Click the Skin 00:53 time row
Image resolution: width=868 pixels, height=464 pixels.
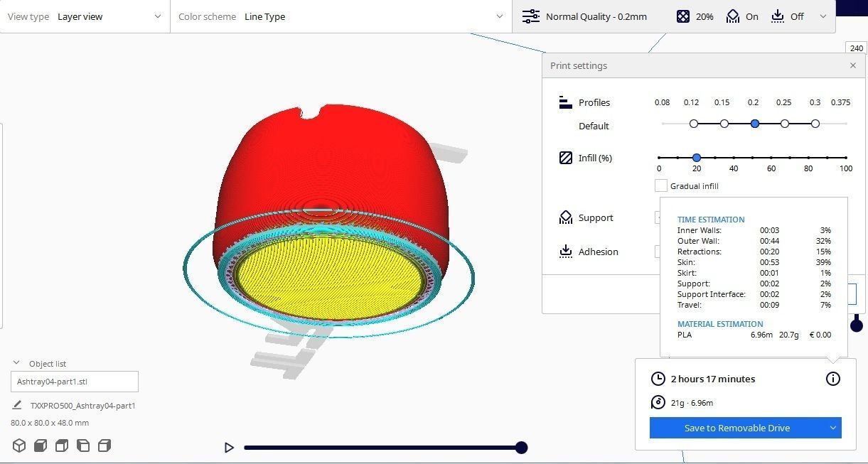tap(754, 262)
